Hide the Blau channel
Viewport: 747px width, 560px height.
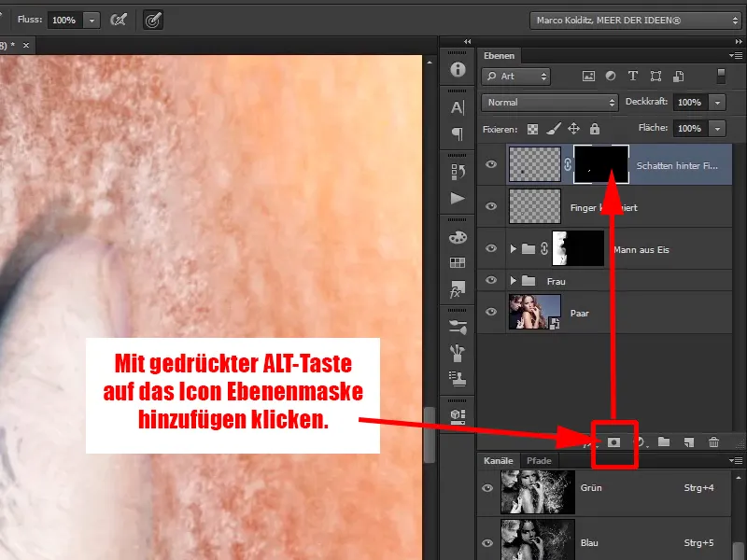pyautogui.click(x=487, y=543)
